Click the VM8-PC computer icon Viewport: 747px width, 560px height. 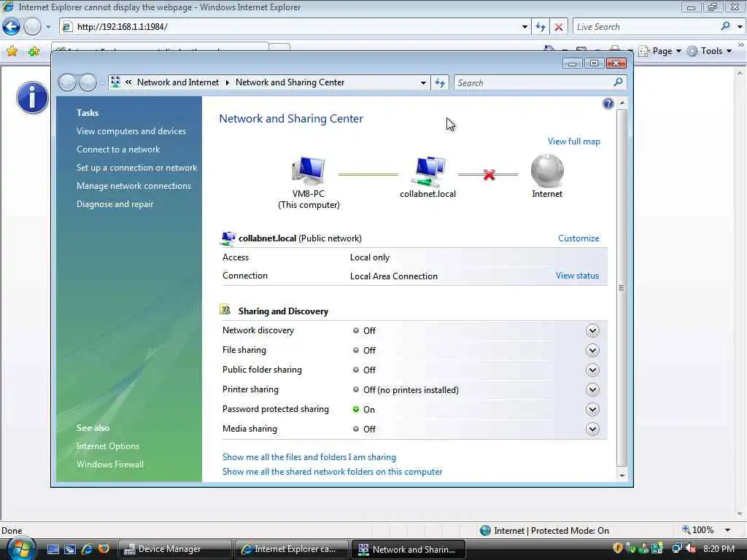[309, 171]
